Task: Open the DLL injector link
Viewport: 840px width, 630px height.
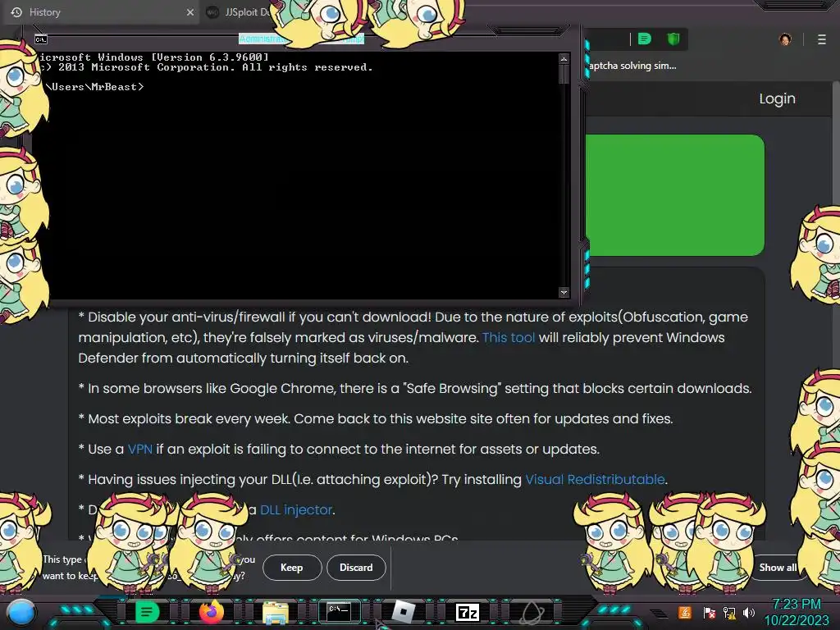Action: tap(296, 509)
